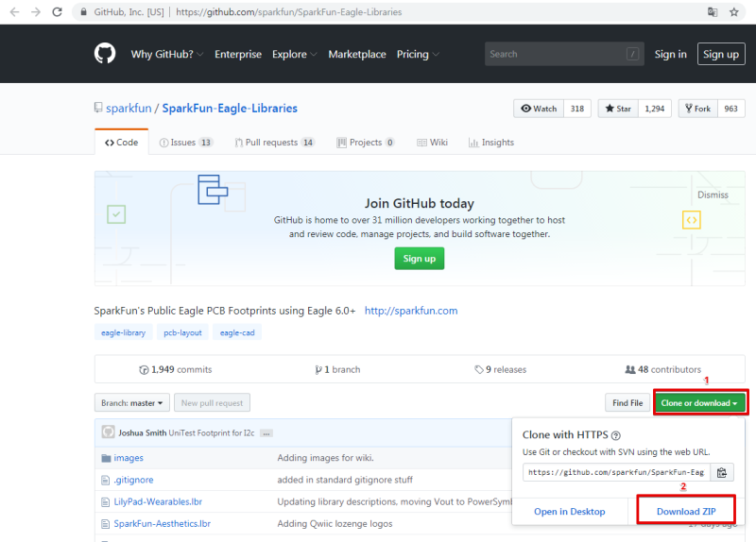The width and height of the screenshot is (756, 542).
Task: Copy clone URL with clipboard icon
Action: coord(722,473)
